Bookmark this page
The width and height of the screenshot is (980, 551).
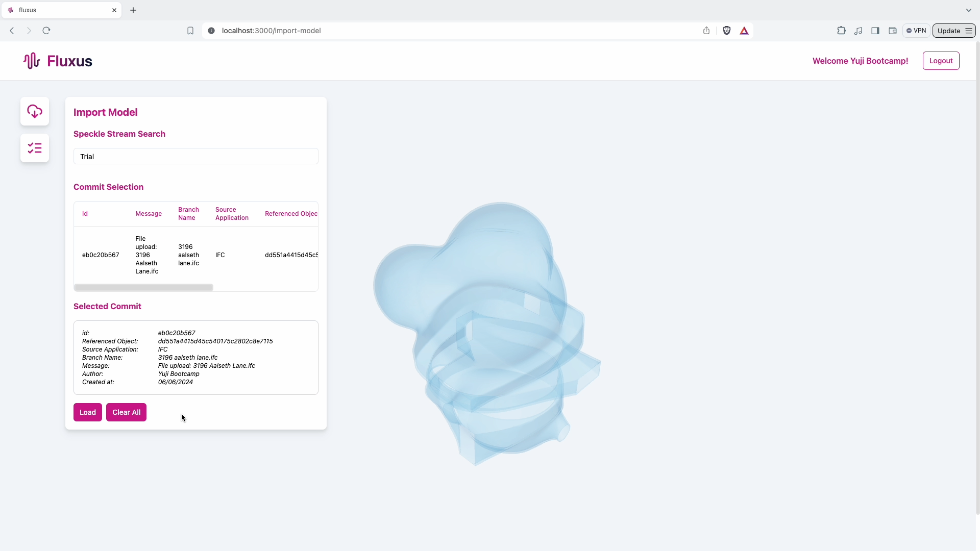pyautogui.click(x=190, y=31)
